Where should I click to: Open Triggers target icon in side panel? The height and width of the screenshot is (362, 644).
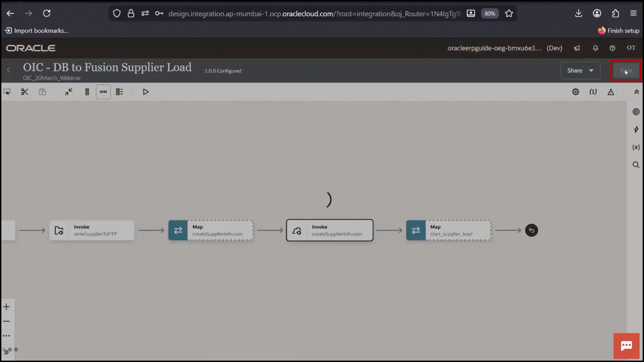636,112
